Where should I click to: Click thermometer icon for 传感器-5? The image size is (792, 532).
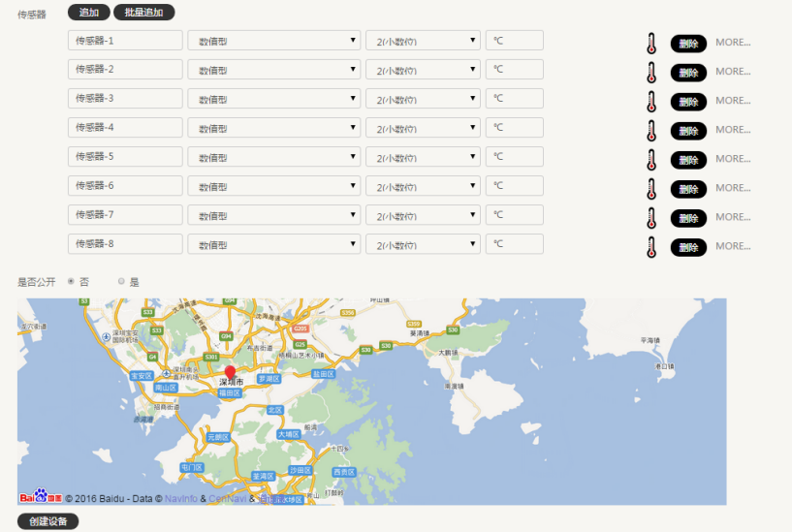[652, 159]
